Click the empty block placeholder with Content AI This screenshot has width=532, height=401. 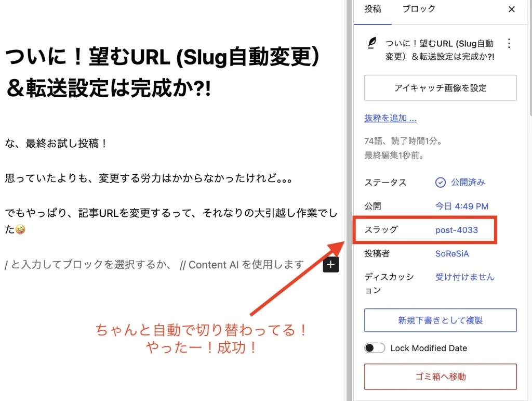(154, 265)
